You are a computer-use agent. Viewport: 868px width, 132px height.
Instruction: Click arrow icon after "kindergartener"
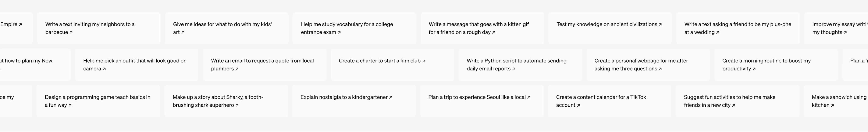coord(391,97)
